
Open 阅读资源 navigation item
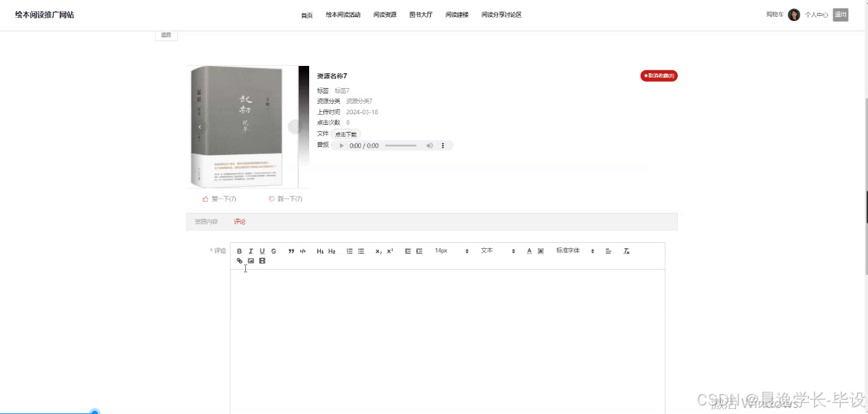coord(385,14)
